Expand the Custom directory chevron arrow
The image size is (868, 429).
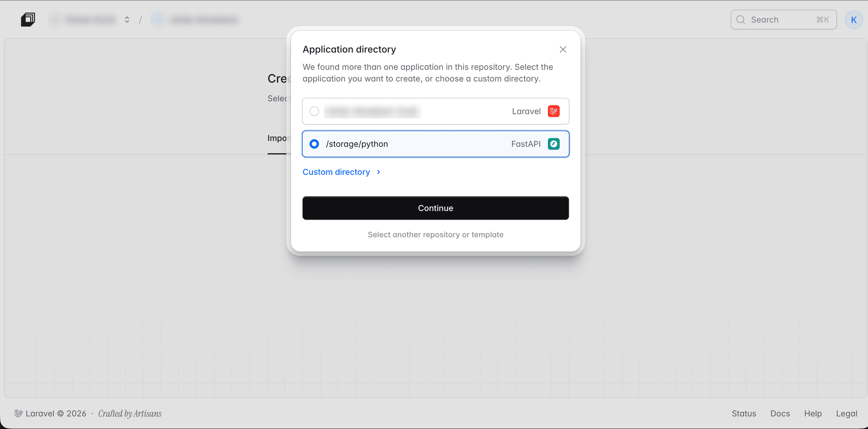[x=378, y=172]
